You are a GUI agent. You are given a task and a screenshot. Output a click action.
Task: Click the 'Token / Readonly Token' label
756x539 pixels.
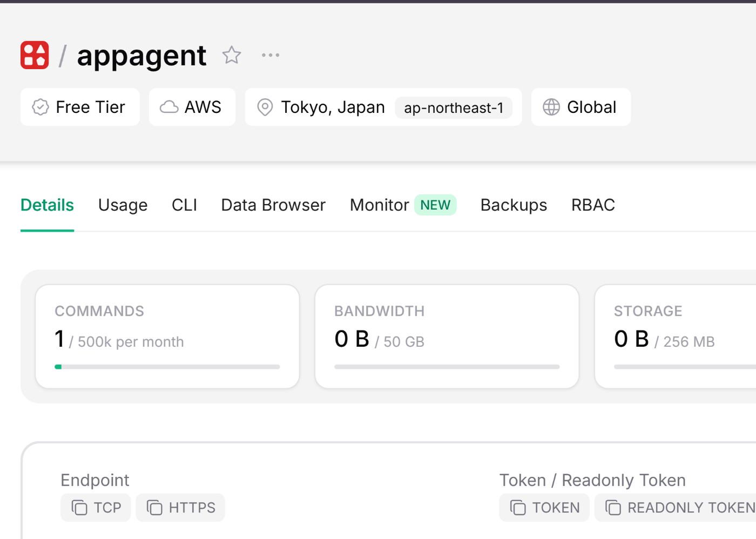(592, 480)
